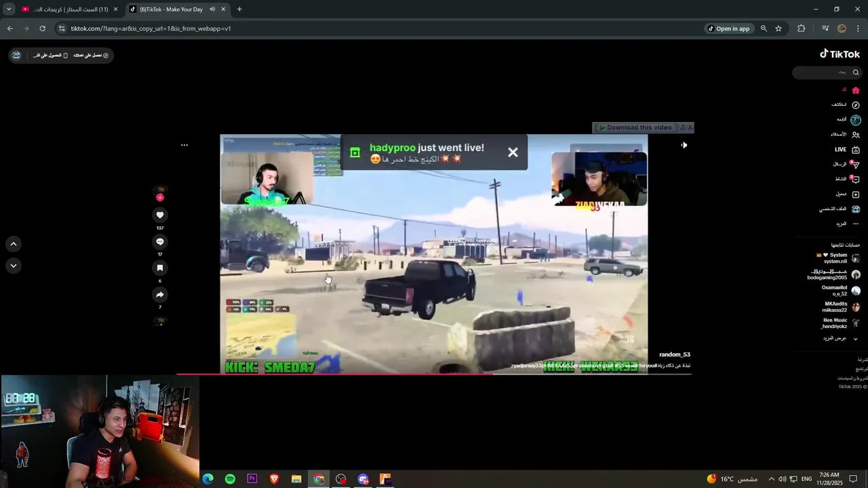This screenshot has width=868, height=488.
Task: Open the Upload plus item
Action: [848, 195]
